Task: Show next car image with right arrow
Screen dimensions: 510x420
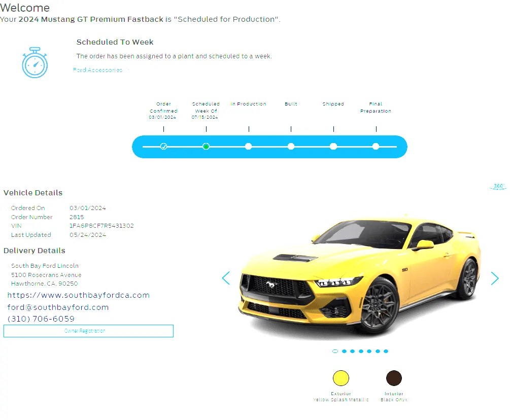Action: coord(495,278)
